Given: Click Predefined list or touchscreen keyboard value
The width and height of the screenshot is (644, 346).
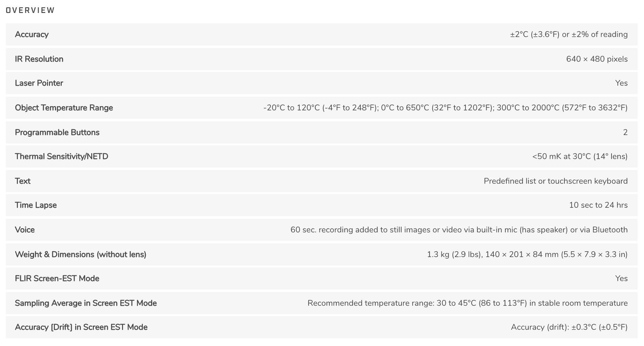Looking at the screenshot, I should [556, 181].
